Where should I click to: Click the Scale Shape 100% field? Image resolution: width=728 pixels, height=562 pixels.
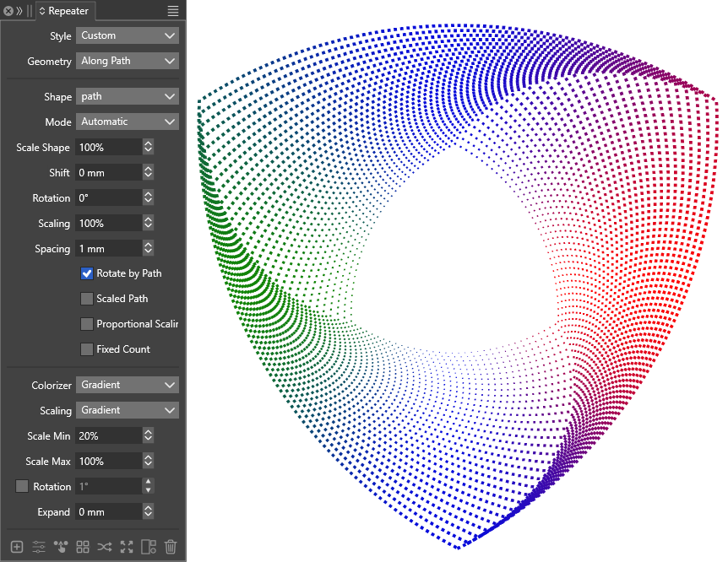[109, 147]
